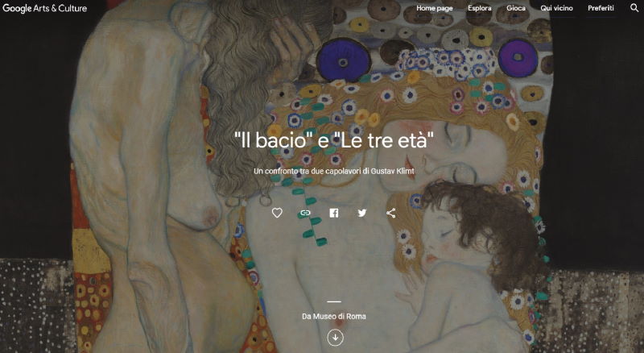Image resolution: width=644 pixels, height=353 pixels.
Task: Open the Home page menu item
Action: point(434,8)
